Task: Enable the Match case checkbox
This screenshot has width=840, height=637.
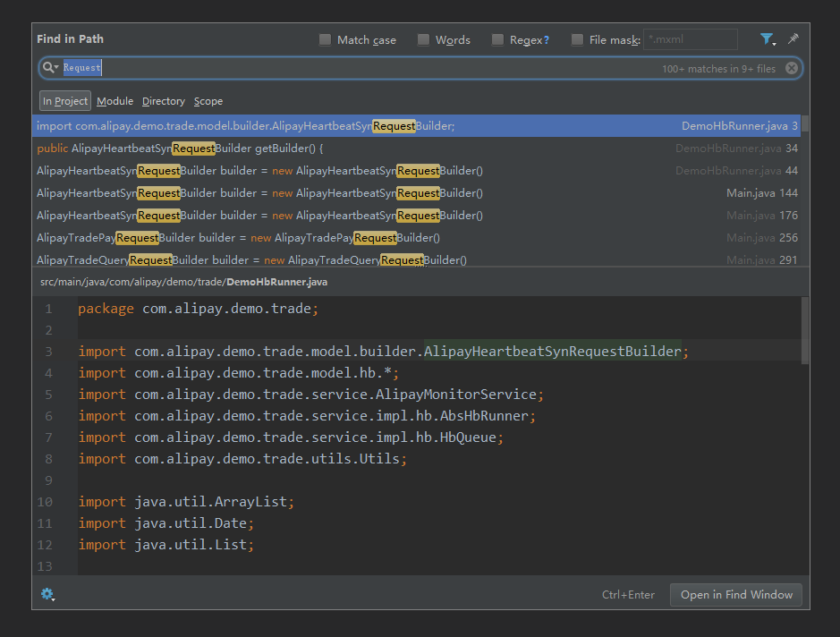Action: [x=325, y=39]
